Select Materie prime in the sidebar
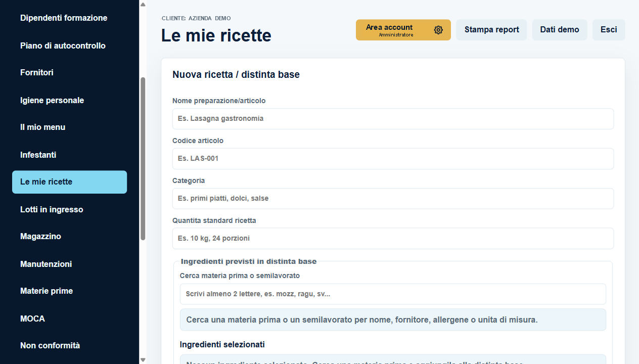Screen dimensions: 639x364 [69, 291]
